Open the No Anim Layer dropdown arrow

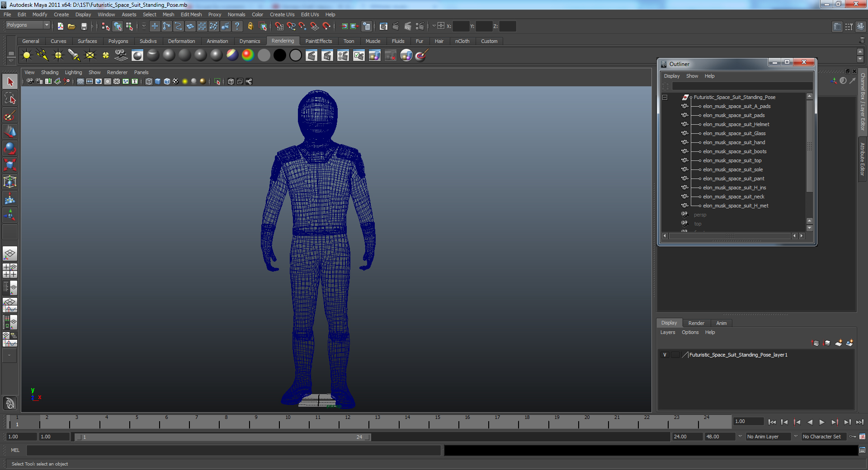(740, 437)
